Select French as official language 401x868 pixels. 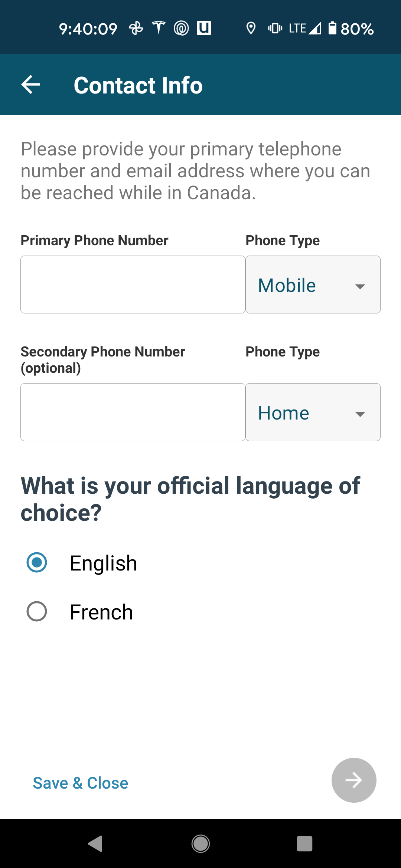[x=37, y=611]
